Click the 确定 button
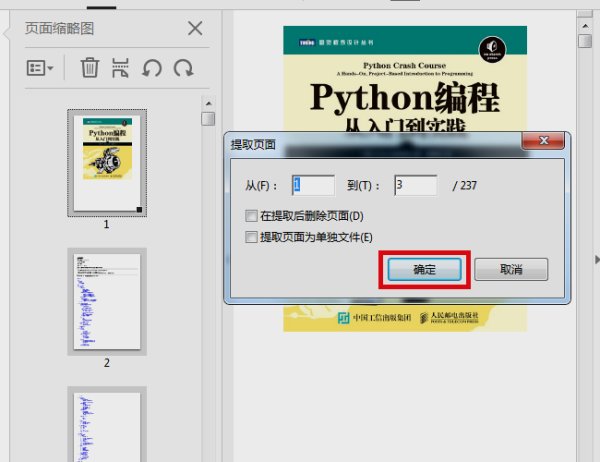Viewport: 600px width, 462px height. (x=424, y=269)
